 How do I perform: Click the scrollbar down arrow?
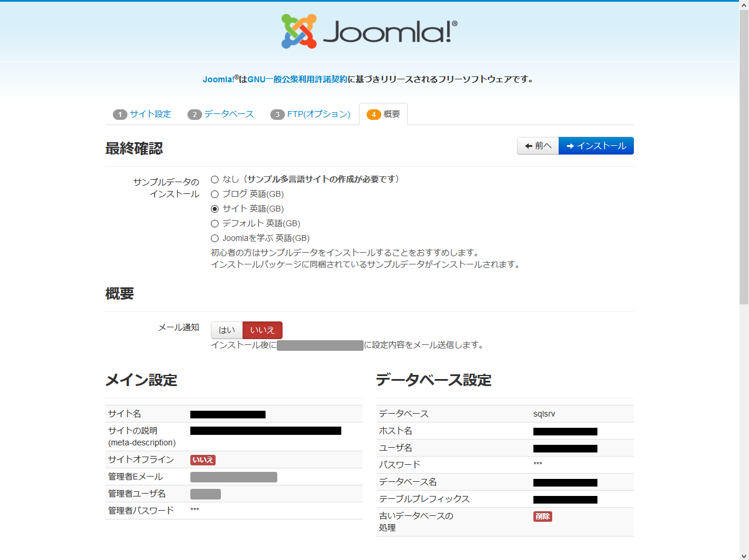pos(744,555)
